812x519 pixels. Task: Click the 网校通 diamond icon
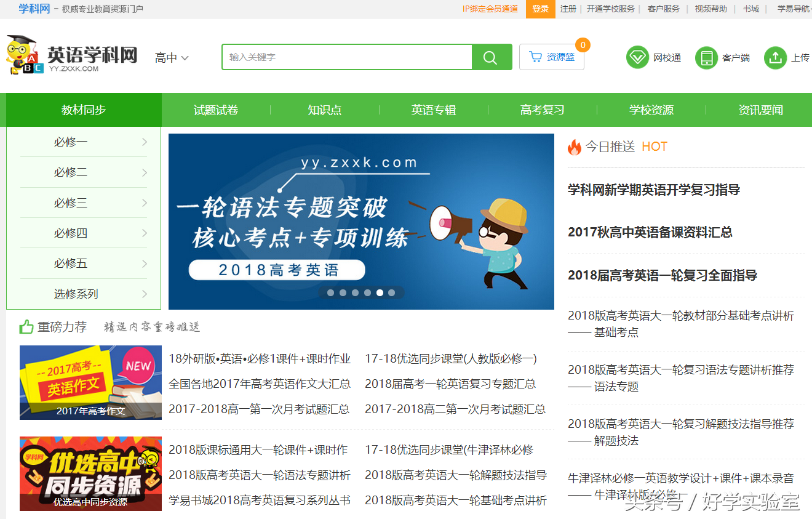637,57
